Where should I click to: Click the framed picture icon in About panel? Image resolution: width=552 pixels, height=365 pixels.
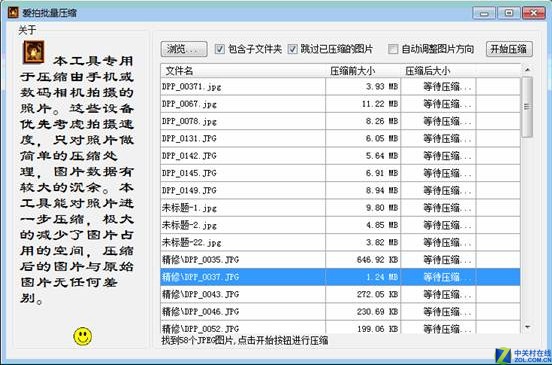(34, 52)
